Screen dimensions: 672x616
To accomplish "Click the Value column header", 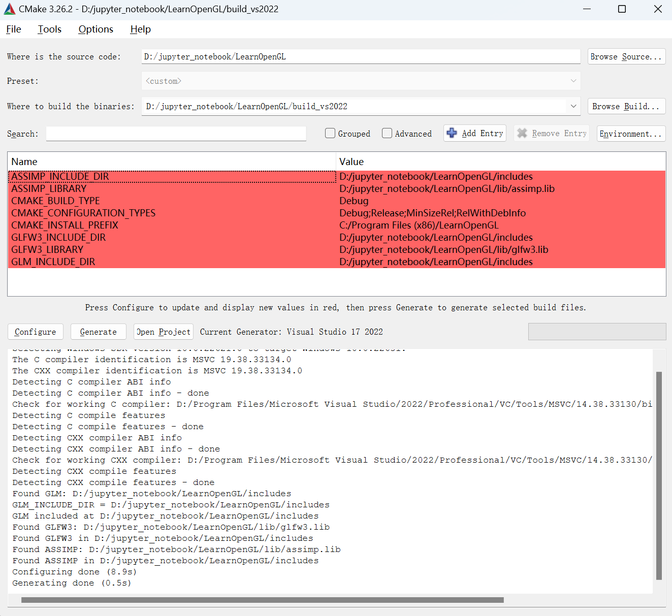I will pyautogui.click(x=500, y=161).
